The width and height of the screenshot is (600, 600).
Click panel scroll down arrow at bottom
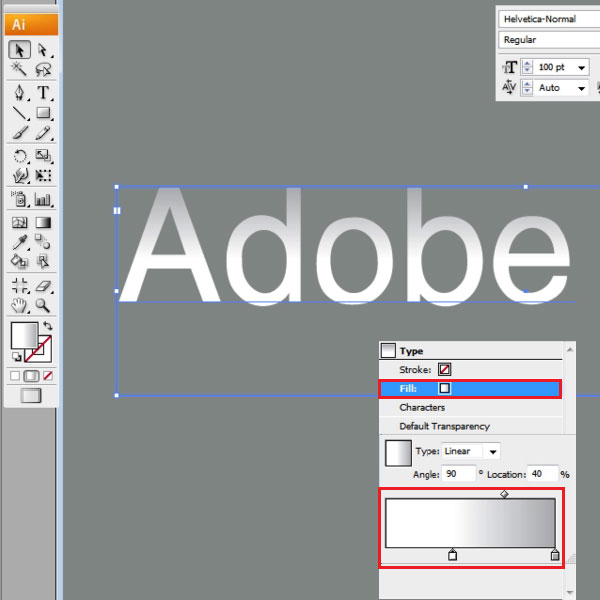coord(570,593)
